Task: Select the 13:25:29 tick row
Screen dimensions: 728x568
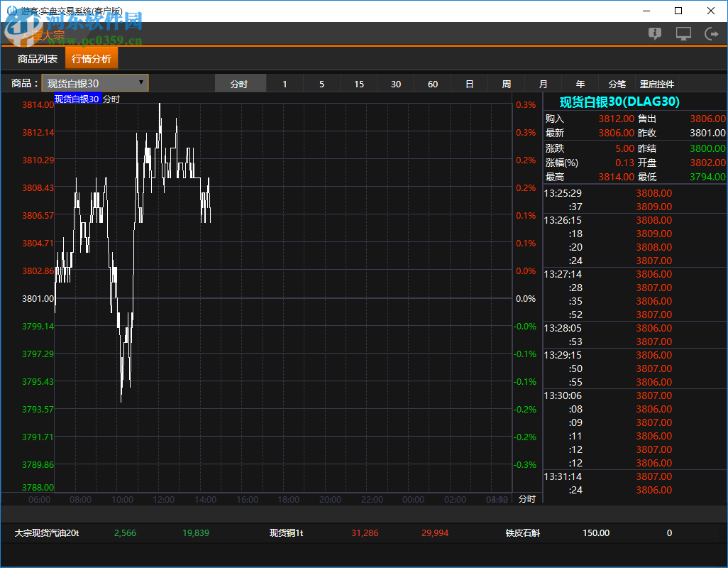Action: click(634, 193)
